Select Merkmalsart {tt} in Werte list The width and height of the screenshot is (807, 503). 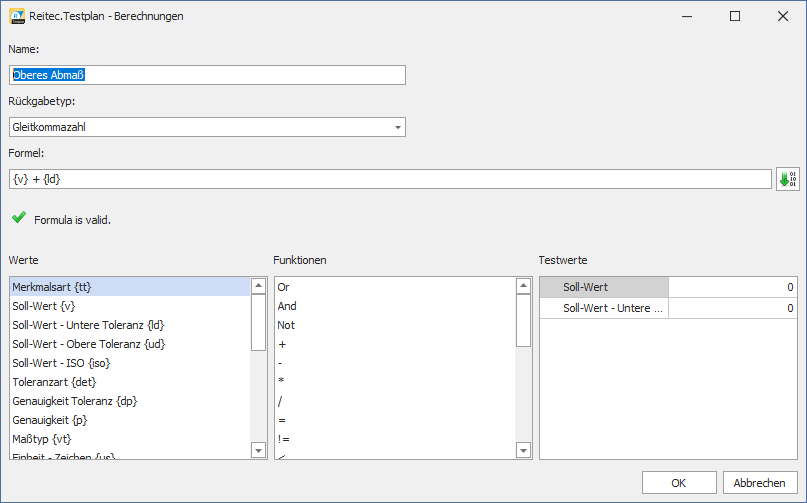[x=129, y=287]
